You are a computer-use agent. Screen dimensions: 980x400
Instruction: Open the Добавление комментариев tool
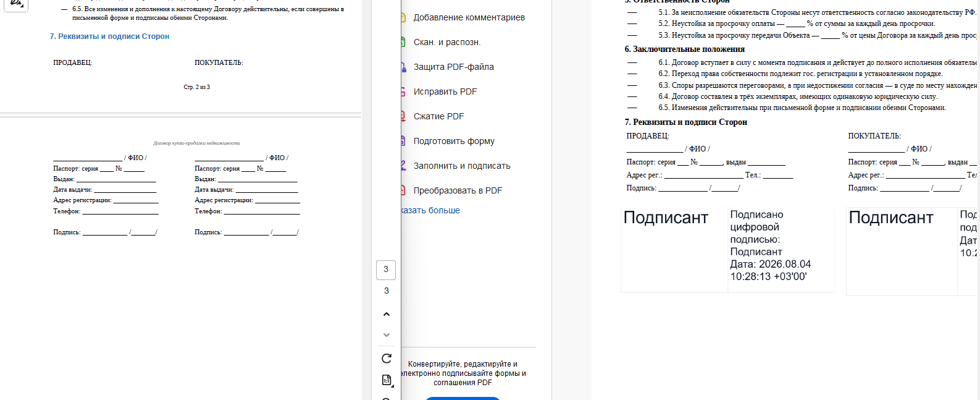click(x=469, y=17)
